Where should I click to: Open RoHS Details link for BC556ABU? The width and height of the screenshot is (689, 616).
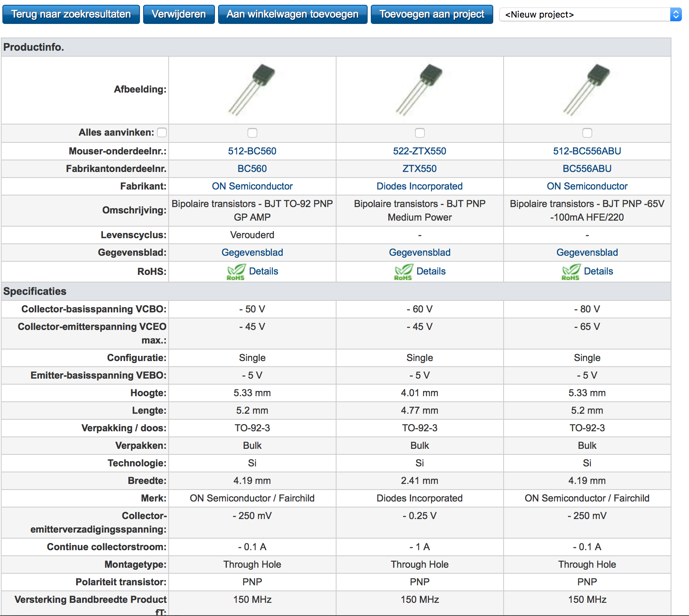click(x=598, y=271)
